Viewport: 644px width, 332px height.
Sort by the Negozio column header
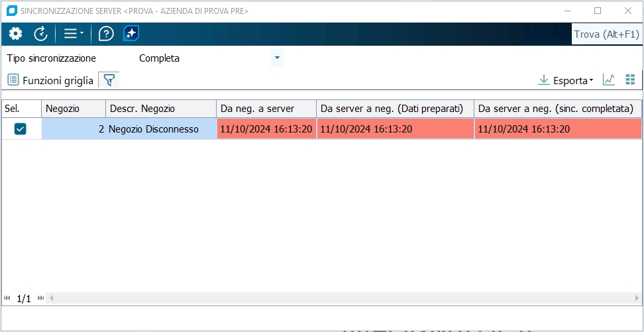pyautogui.click(x=74, y=109)
